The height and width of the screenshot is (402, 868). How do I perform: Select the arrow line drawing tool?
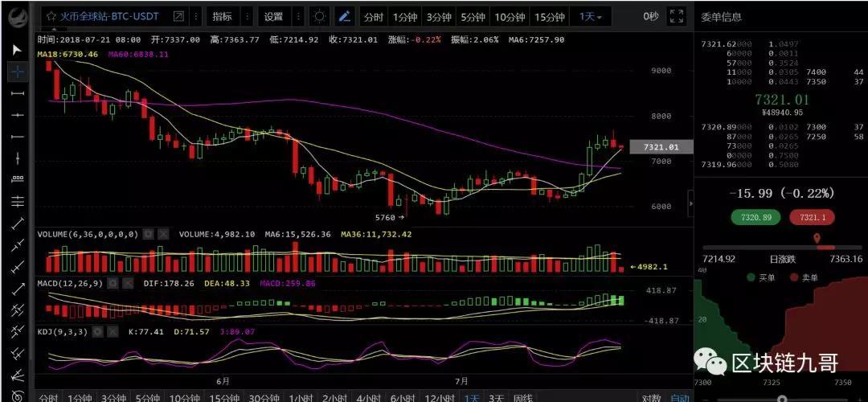(x=18, y=288)
